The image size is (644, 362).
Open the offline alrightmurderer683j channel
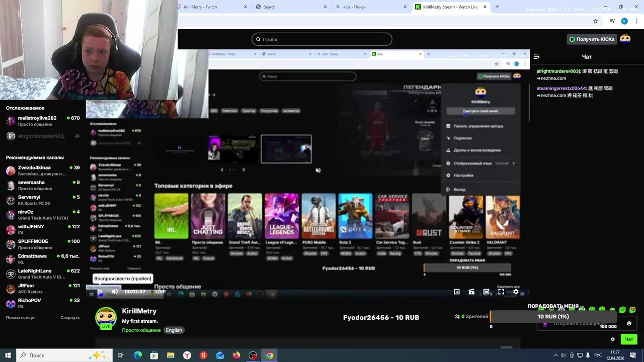(43, 136)
